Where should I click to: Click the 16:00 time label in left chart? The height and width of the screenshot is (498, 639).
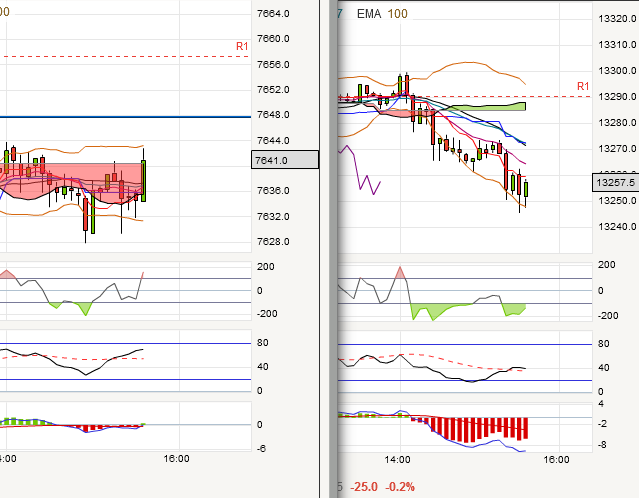(176, 459)
